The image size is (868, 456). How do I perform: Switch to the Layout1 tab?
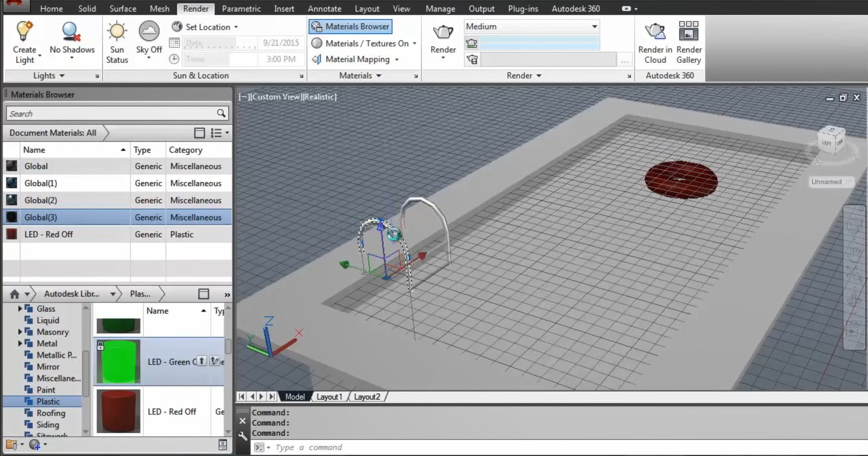(329, 397)
